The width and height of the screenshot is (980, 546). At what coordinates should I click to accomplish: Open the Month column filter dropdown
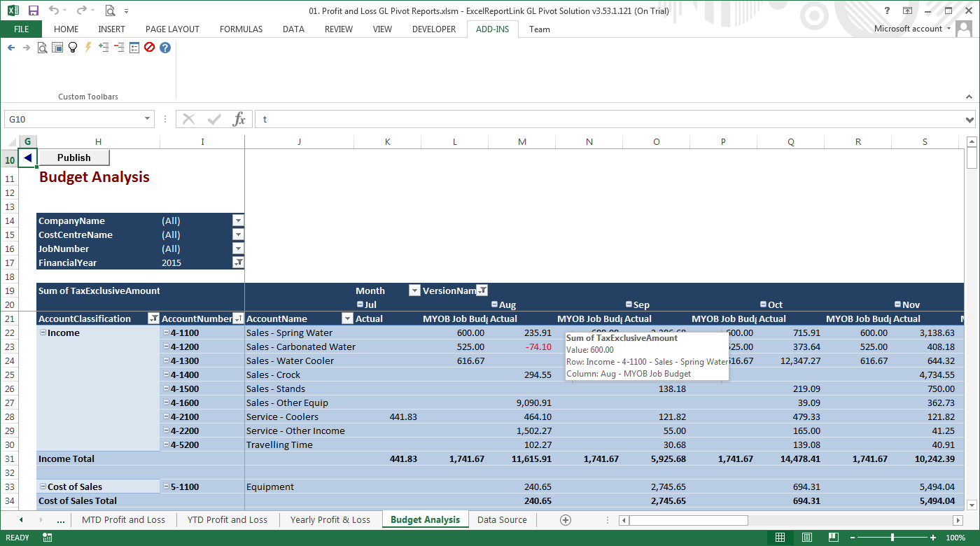pyautogui.click(x=414, y=290)
